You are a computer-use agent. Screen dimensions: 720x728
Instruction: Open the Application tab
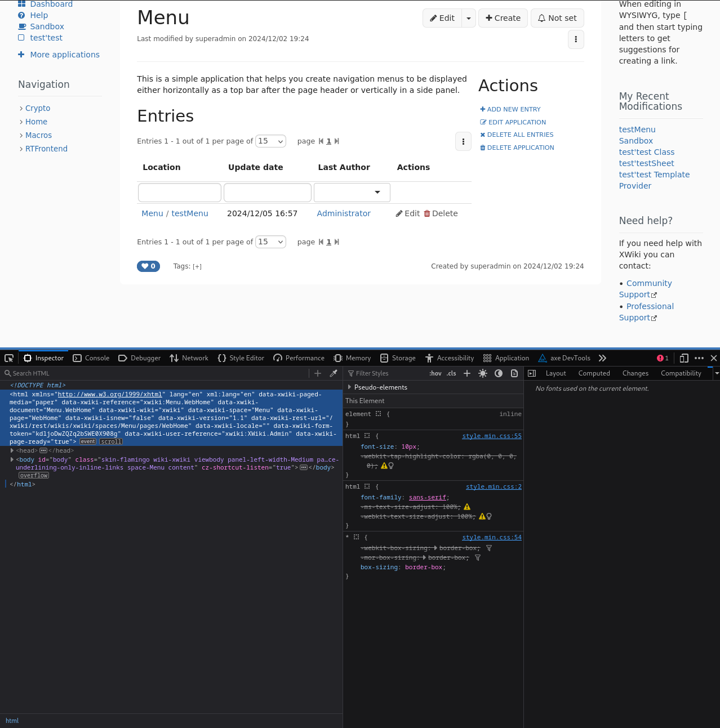click(x=506, y=358)
